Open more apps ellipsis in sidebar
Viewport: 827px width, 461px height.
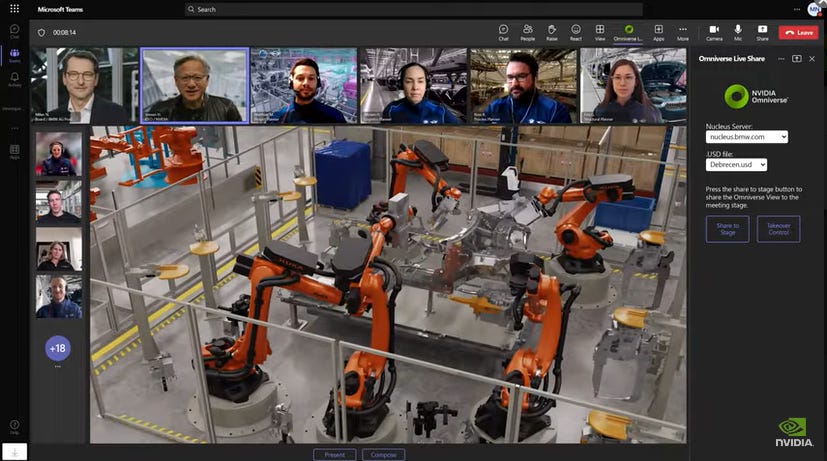click(x=15, y=128)
